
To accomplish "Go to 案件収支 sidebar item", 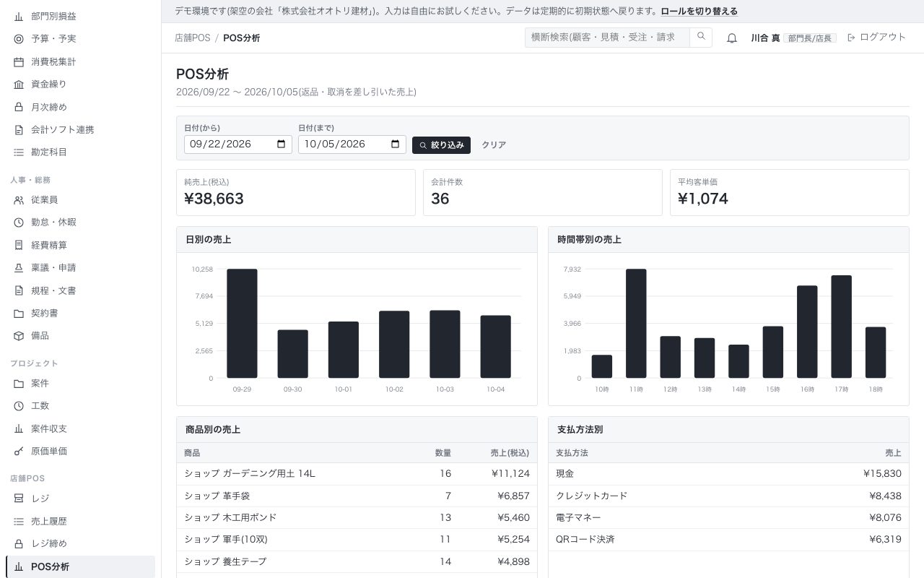I will [80, 428].
